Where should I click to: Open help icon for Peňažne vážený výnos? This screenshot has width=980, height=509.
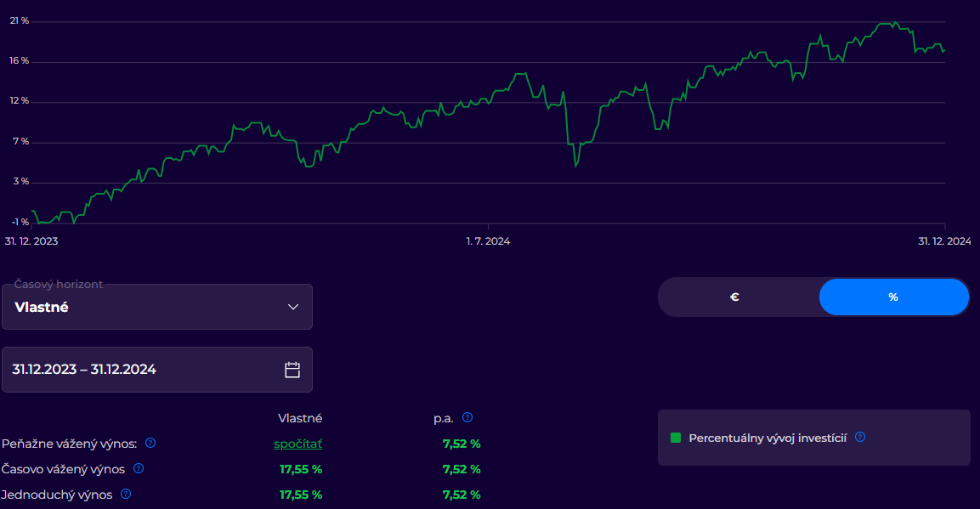[150, 443]
